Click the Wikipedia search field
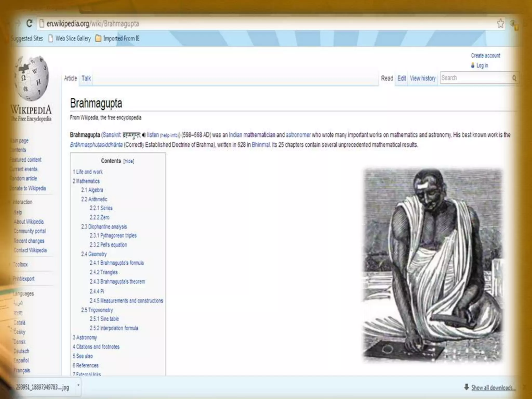Image resolution: width=532 pixels, height=399 pixels. (475, 78)
